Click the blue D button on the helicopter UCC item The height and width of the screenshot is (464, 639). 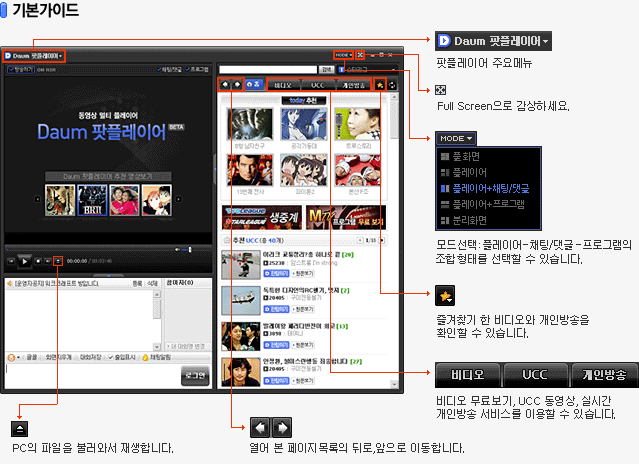click(276, 309)
